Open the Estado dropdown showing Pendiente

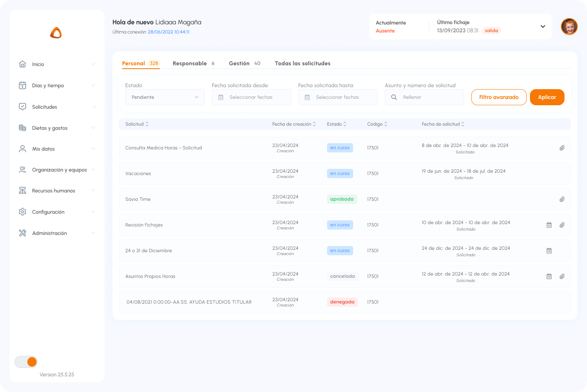point(165,97)
